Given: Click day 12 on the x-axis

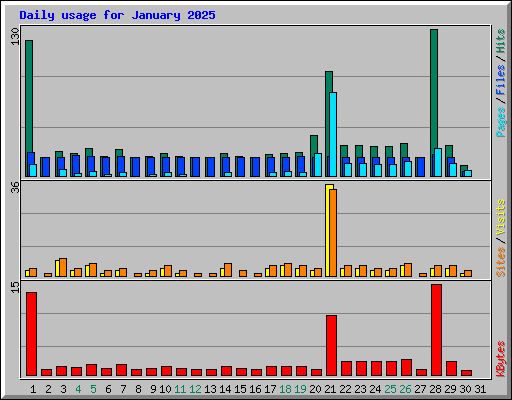Looking at the screenshot, I should pos(195,389).
